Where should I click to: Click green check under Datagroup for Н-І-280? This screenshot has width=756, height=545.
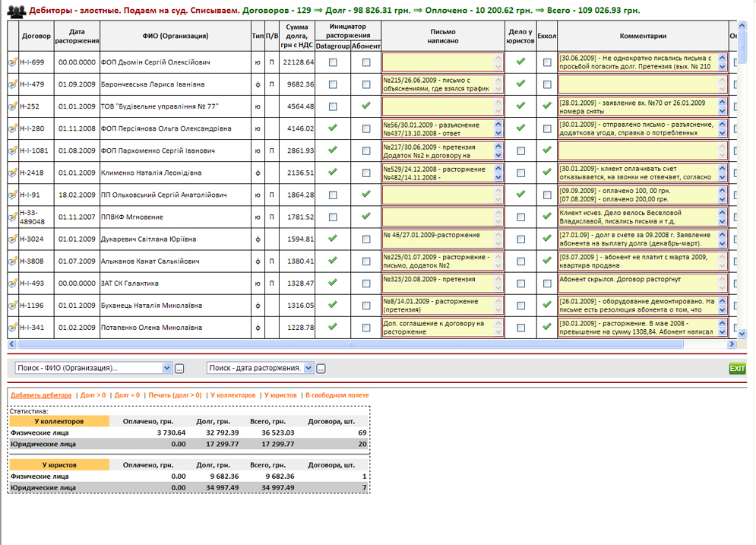(332, 128)
